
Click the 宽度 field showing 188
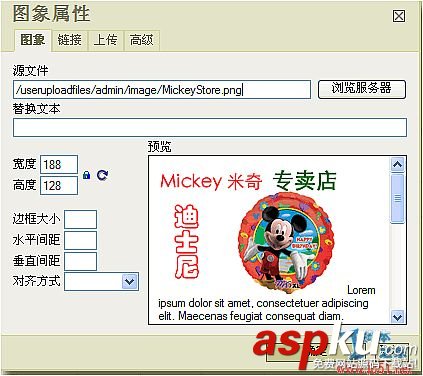tap(59, 165)
